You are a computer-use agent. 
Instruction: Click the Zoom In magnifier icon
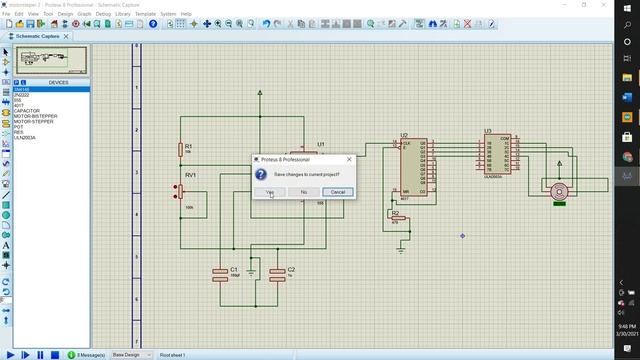tap(218, 24)
